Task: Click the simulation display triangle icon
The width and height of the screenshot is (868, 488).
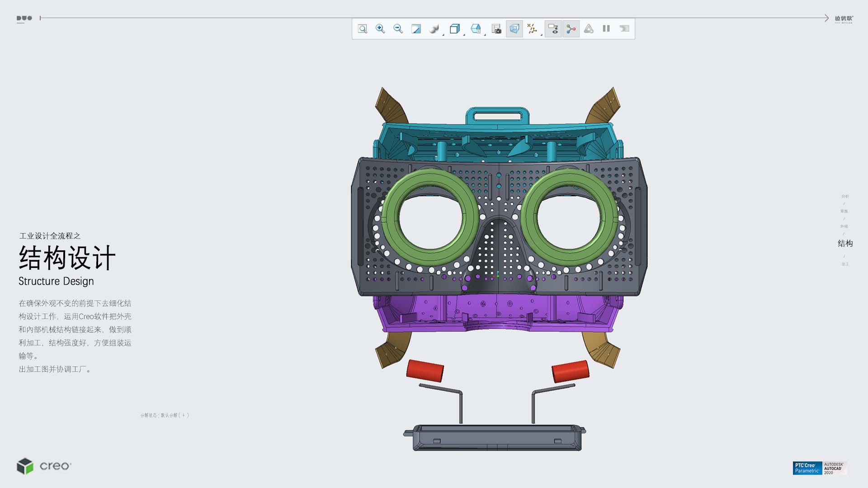Action: [x=589, y=29]
